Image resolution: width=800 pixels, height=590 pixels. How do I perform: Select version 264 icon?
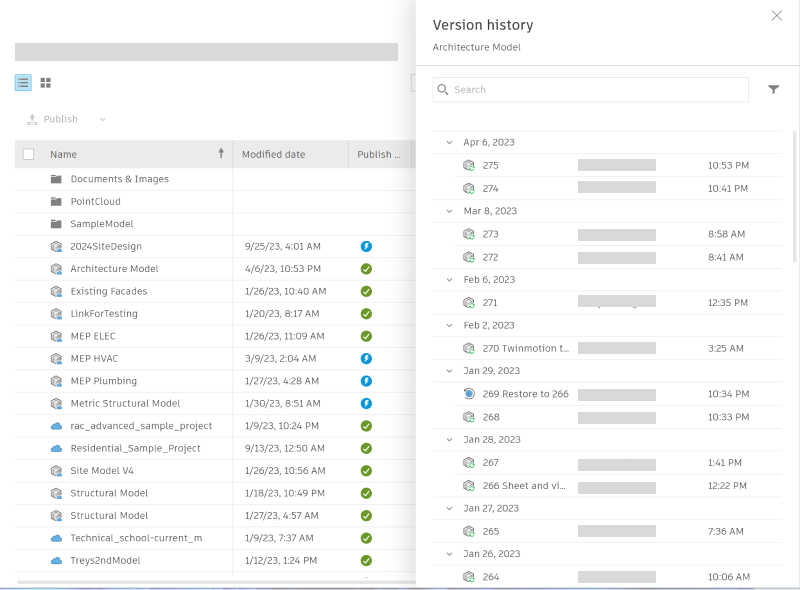coord(469,577)
